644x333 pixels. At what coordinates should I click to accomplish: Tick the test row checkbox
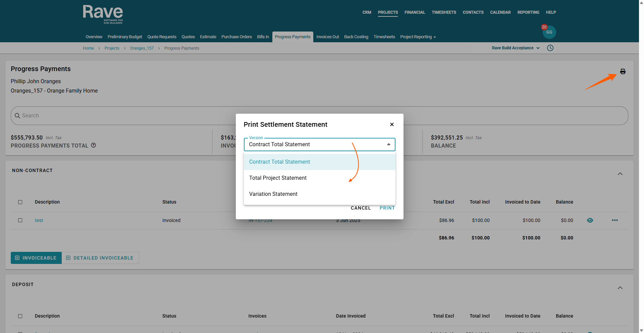point(20,220)
